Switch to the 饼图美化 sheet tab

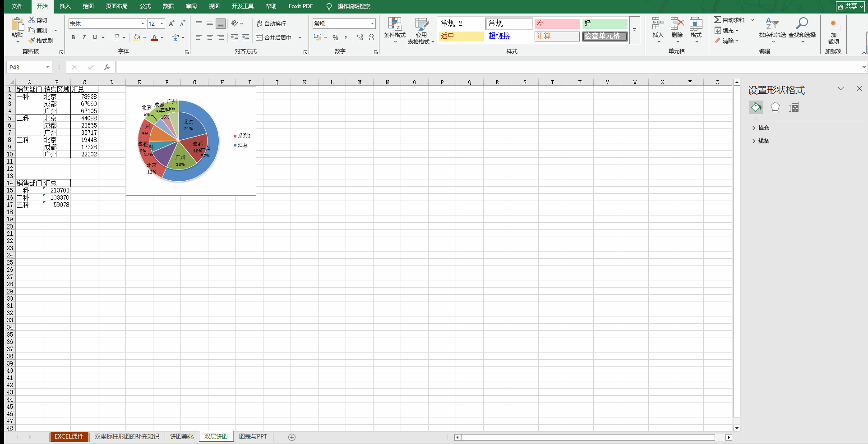[x=181, y=436]
